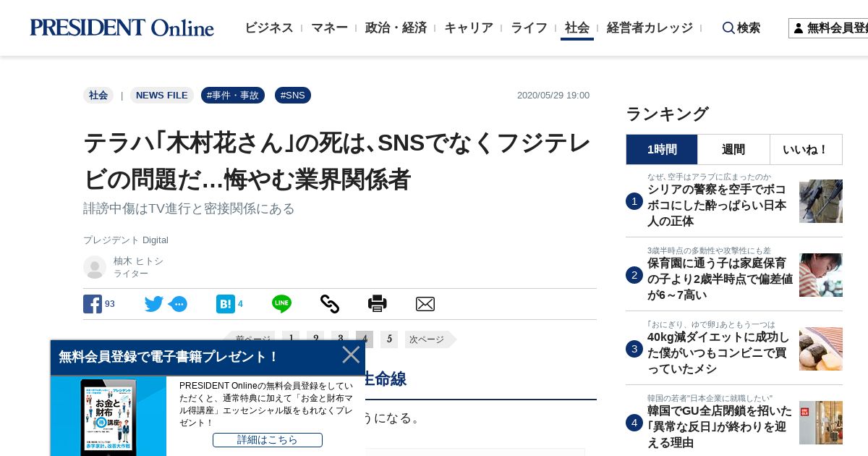Click Hatena bookmark count 4

(x=240, y=304)
